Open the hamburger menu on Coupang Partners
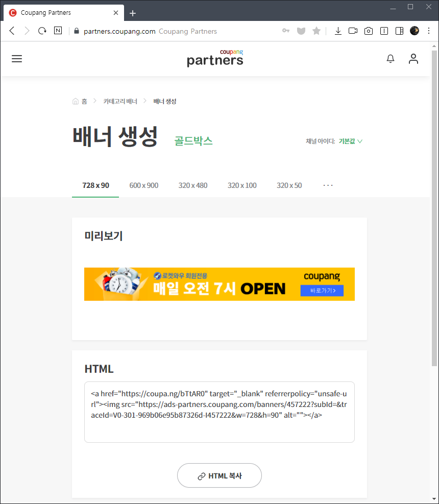Screen dimensions: 439x504 click(17, 59)
